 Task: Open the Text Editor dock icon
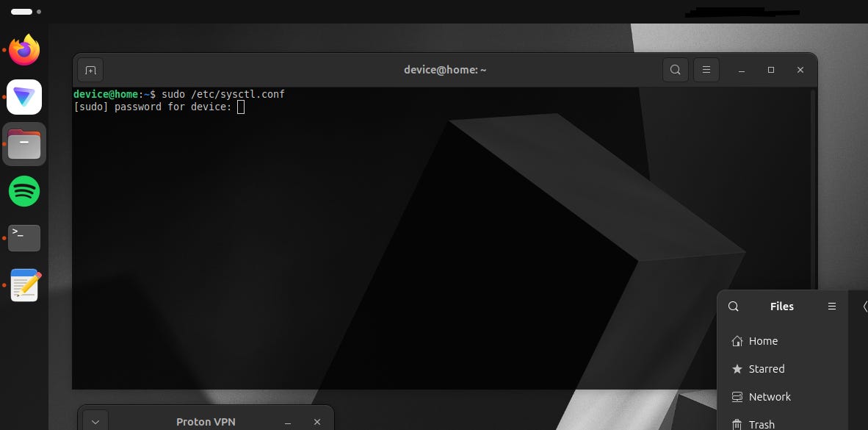26,284
